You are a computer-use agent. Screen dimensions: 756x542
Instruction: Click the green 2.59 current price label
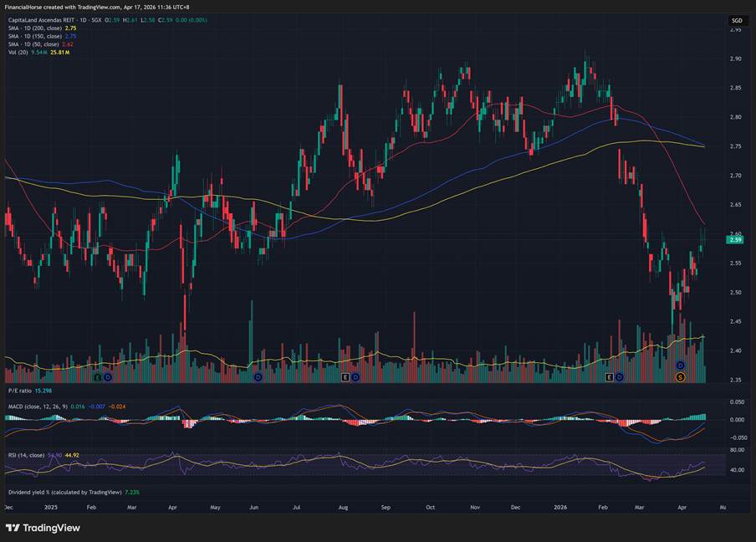(x=736, y=240)
